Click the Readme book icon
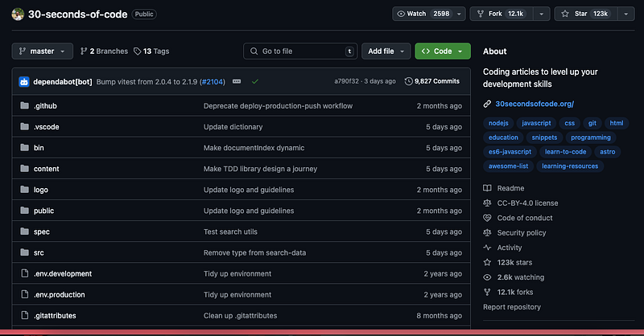Viewport: 644px width, 336px height. pos(487,188)
